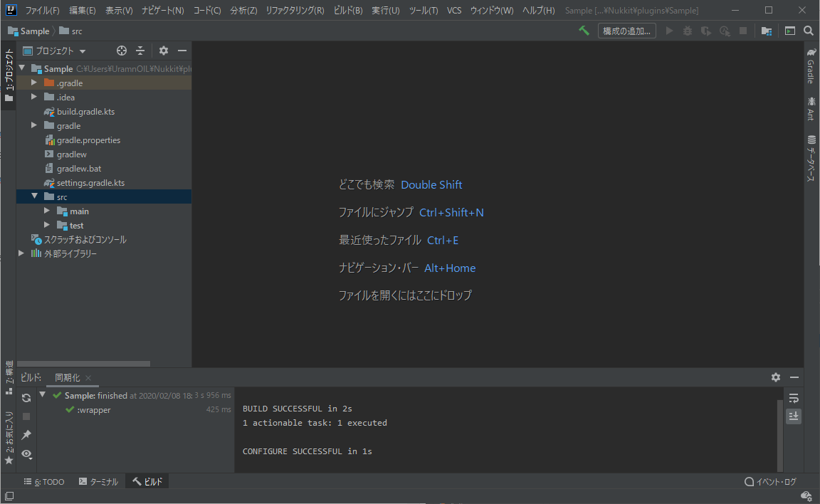Image resolution: width=820 pixels, height=504 pixels.
Task: Open Project Structure icon in toolbar
Action: click(767, 31)
